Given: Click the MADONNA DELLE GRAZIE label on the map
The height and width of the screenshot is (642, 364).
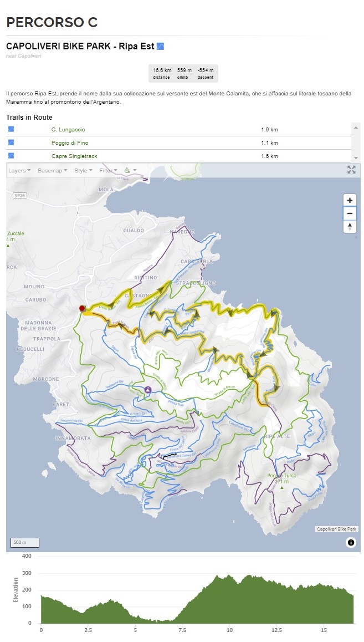Looking at the screenshot, I should point(38,325).
